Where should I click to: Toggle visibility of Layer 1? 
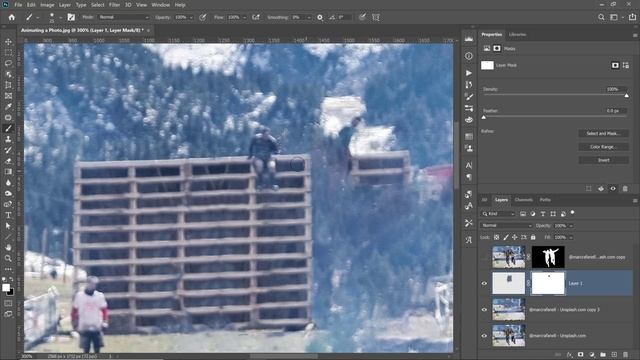tap(484, 283)
